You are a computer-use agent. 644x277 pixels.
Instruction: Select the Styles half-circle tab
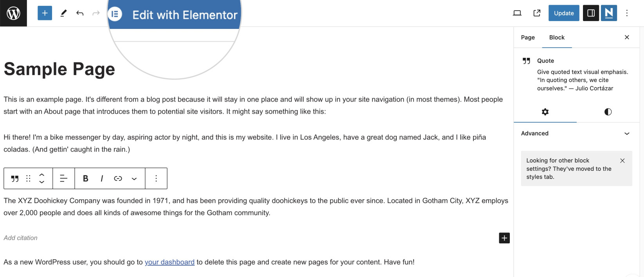608,112
